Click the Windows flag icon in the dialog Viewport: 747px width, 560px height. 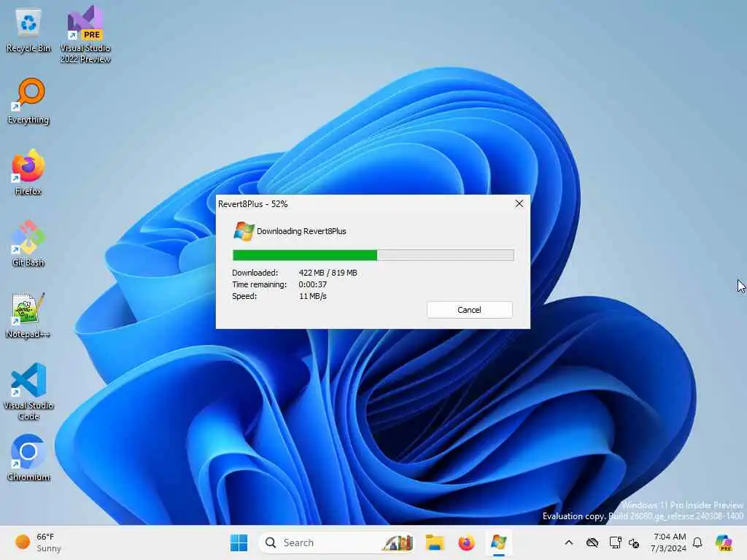244,231
